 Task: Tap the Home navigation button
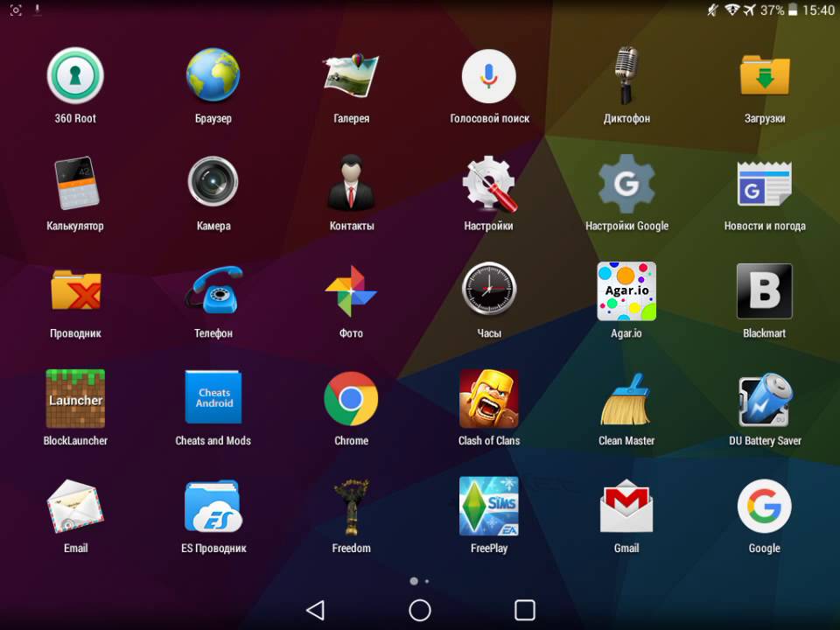pyautogui.click(x=420, y=610)
